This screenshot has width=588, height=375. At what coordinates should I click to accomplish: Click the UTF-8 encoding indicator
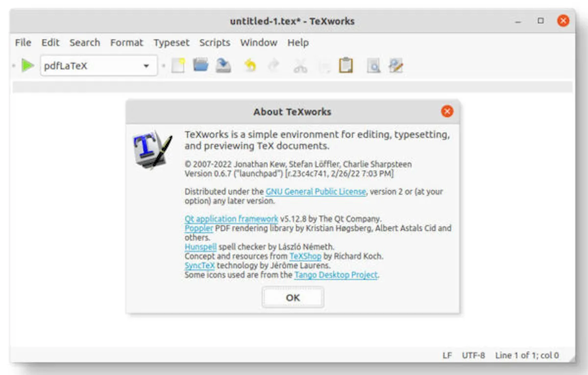(473, 355)
